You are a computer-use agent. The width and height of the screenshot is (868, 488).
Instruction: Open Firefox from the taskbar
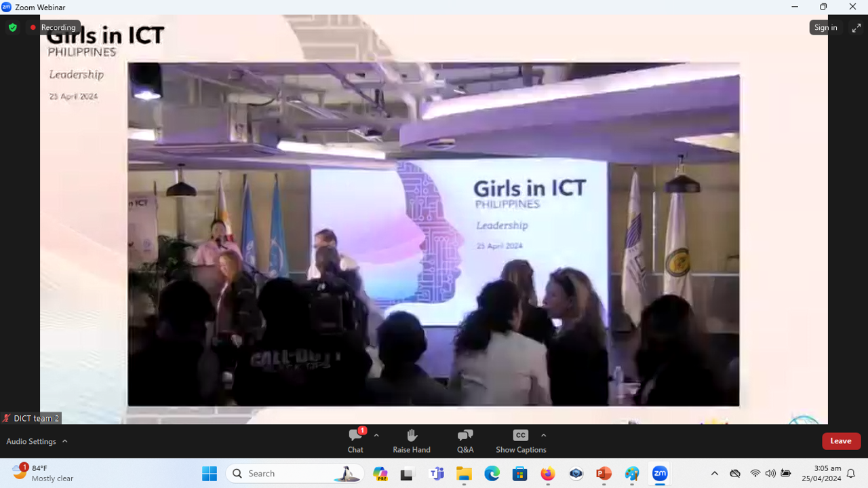point(548,474)
